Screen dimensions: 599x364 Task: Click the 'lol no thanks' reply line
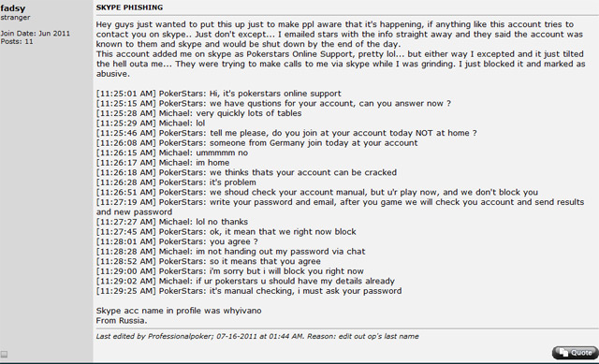click(x=172, y=222)
